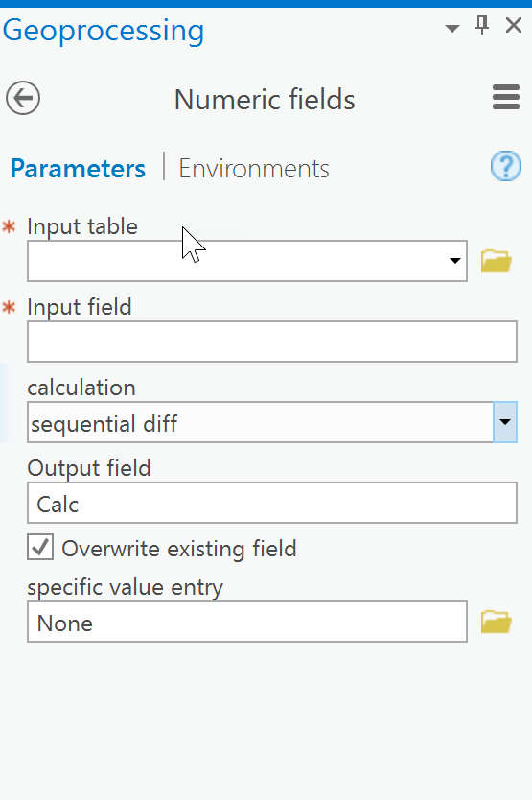Select the Parameters tab
The height and width of the screenshot is (800, 532).
pos(78,169)
